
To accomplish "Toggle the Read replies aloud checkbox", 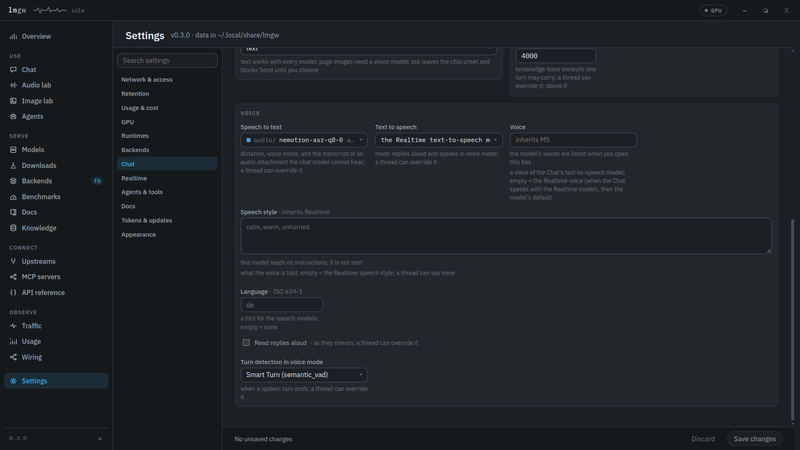I will [246, 343].
